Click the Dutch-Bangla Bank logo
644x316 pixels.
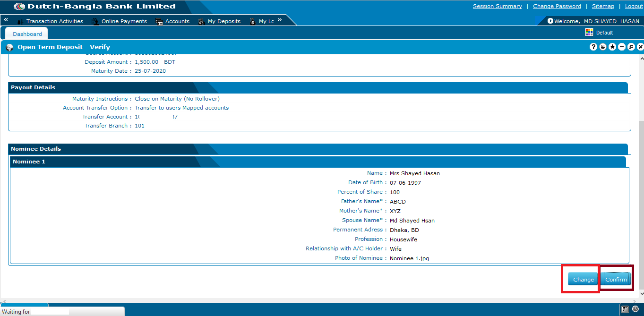coord(19,7)
